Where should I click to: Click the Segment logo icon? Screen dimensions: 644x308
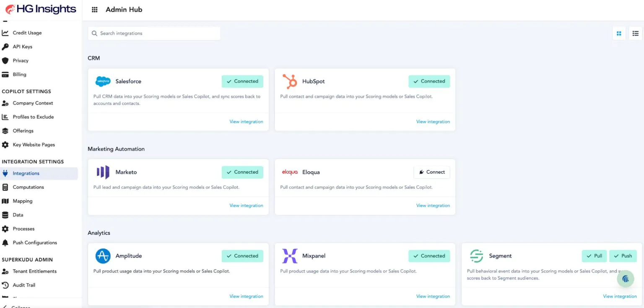click(476, 256)
